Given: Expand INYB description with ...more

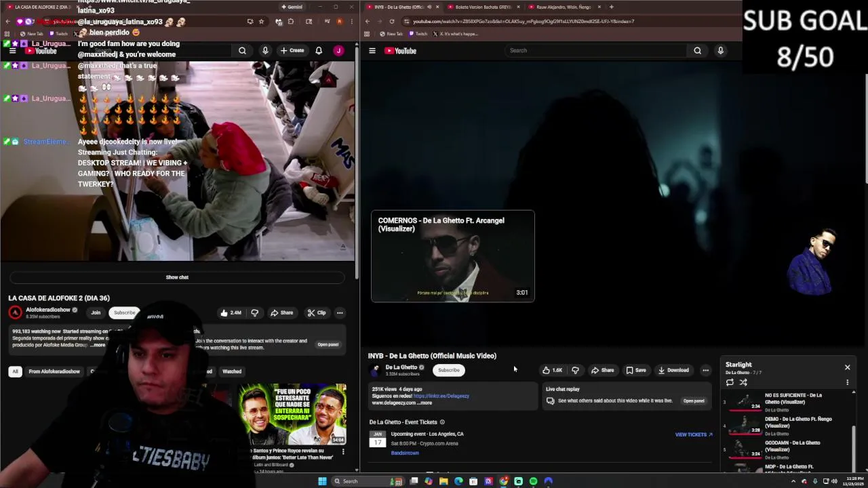Looking at the screenshot, I should (425, 403).
